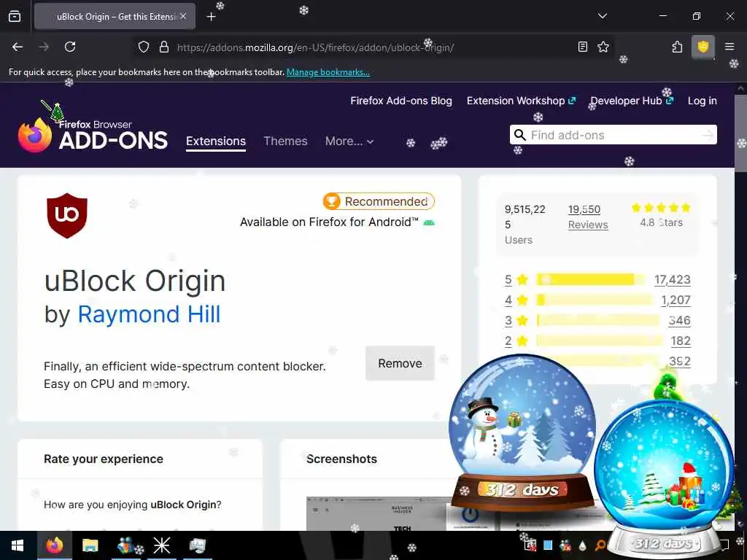This screenshot has height=560, width=747.
Task: Open Developer Hub link
Action: pos(632,101)
